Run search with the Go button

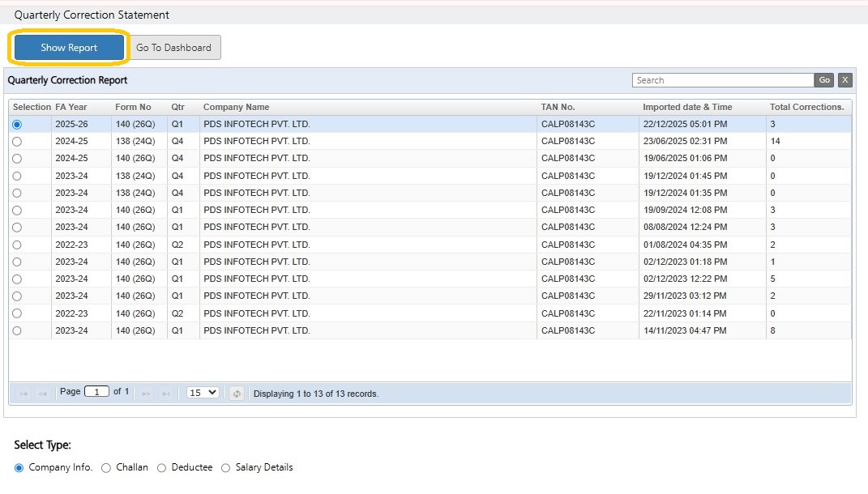(x=824, y=80)
